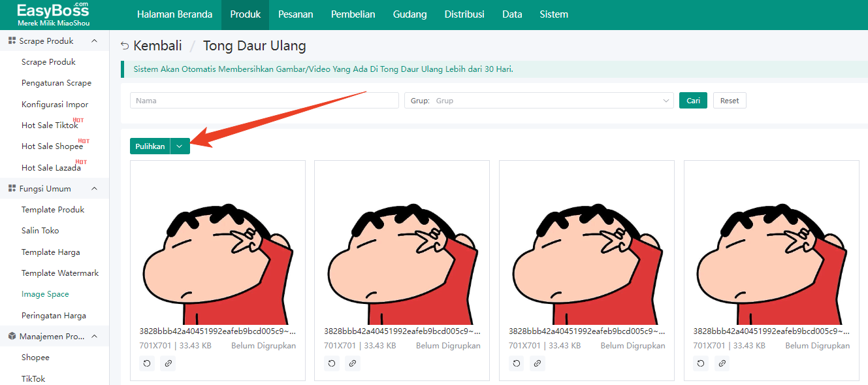Collapse the Scrape Produk sidebar section

(94, 41)
